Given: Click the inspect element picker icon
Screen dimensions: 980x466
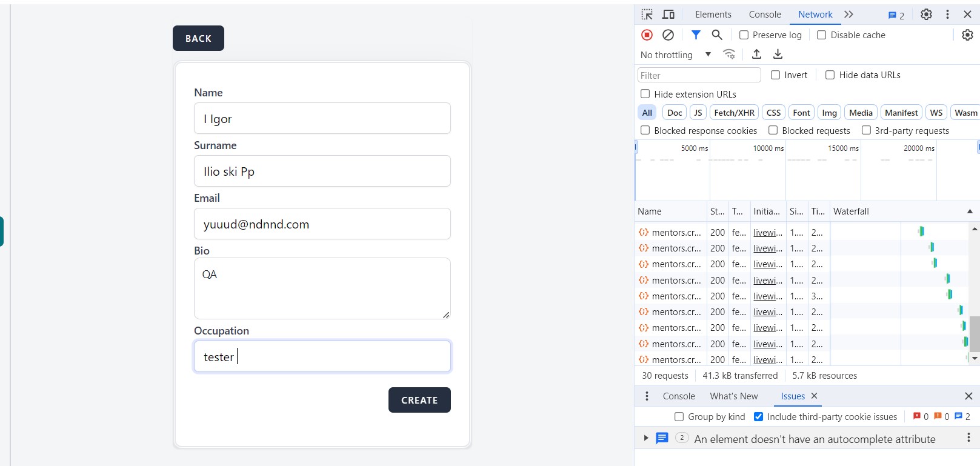Looking at the screenshot, I should [647, 15].
